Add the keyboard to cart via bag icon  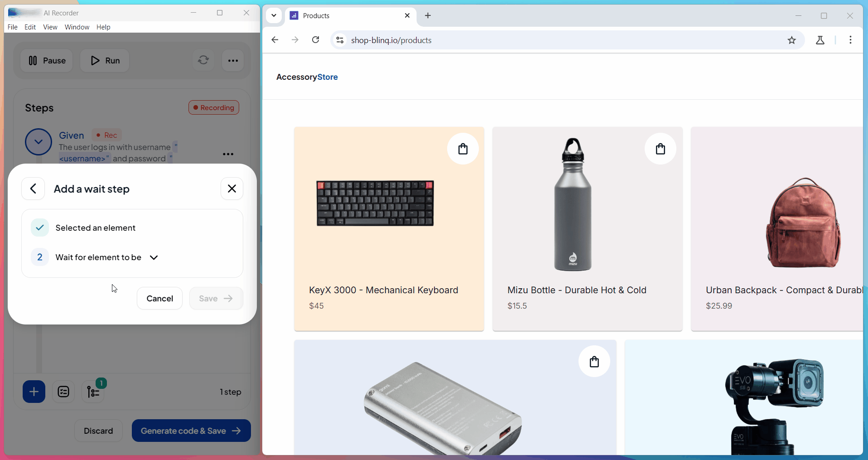[x=463, y=149]
